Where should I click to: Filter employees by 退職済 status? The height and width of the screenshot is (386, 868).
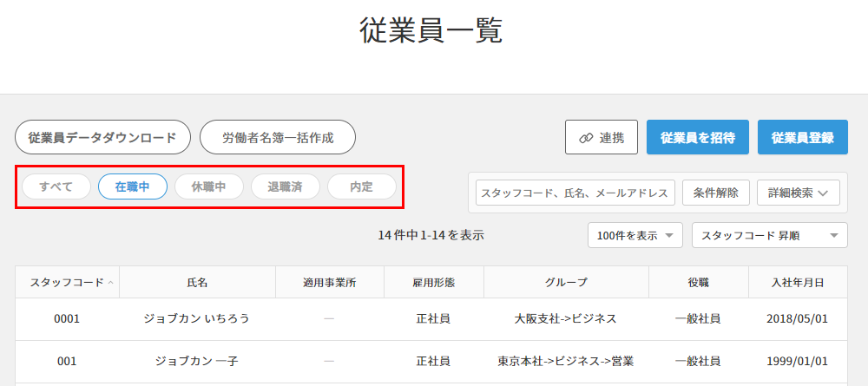tap(285, 186)
